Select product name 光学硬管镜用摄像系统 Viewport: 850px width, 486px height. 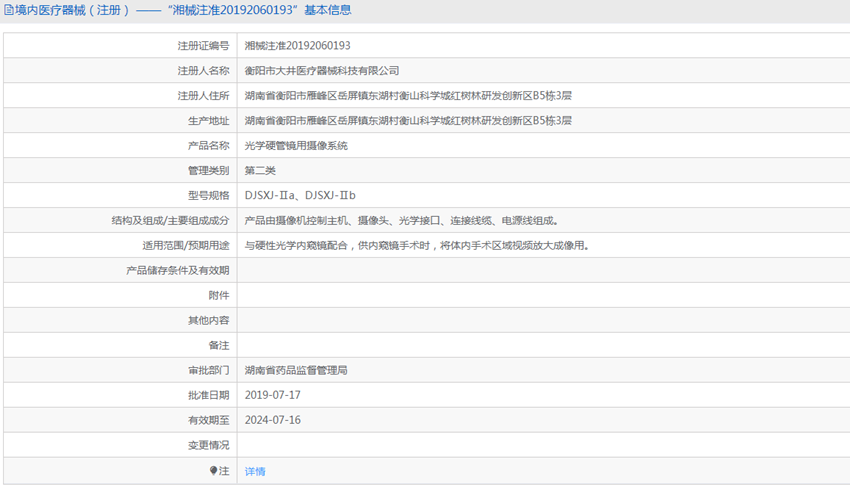pyautogui.click(x=296, y=145)
